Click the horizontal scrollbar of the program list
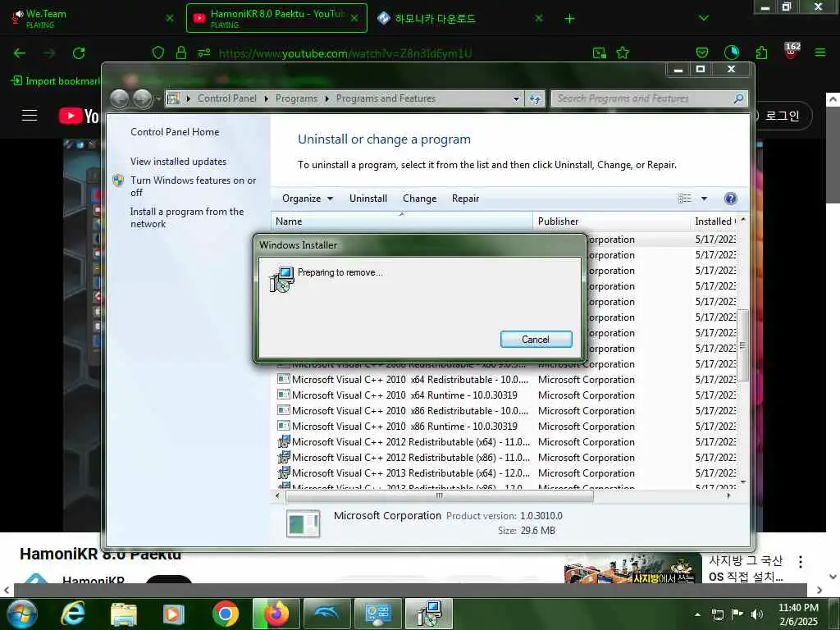The width and height of the screenshot is (840, 630). pos(440,496)
